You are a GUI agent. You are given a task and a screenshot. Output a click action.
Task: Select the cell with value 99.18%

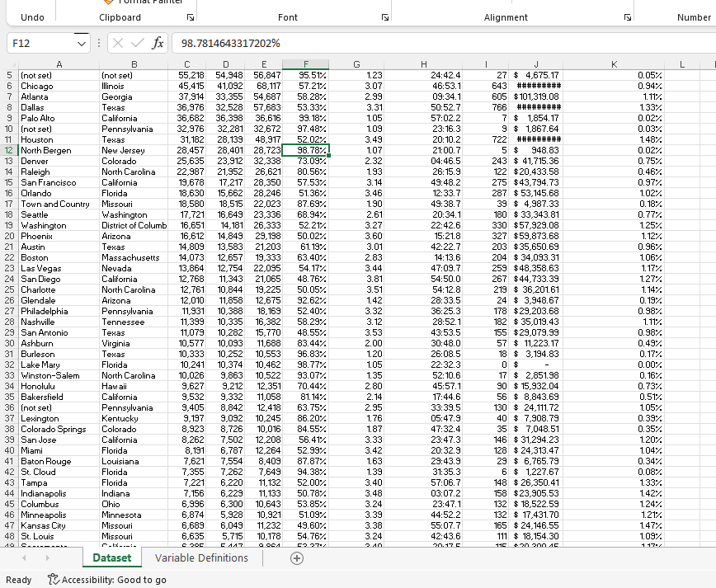[306, 118]
